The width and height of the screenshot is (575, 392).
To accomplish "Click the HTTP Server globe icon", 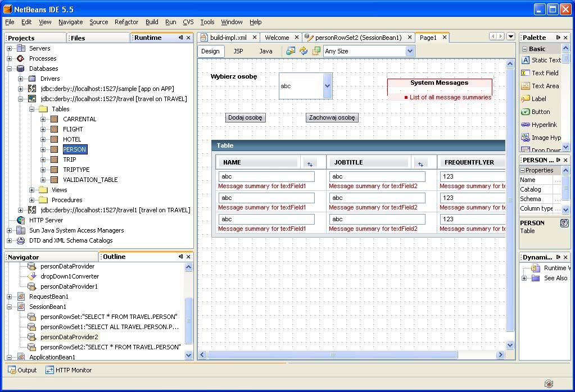I will coord(21,220).
